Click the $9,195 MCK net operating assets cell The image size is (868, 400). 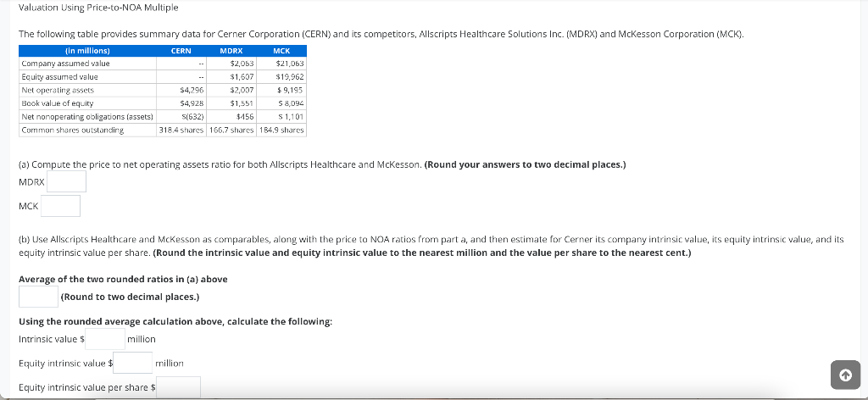(x=281, y=90)
